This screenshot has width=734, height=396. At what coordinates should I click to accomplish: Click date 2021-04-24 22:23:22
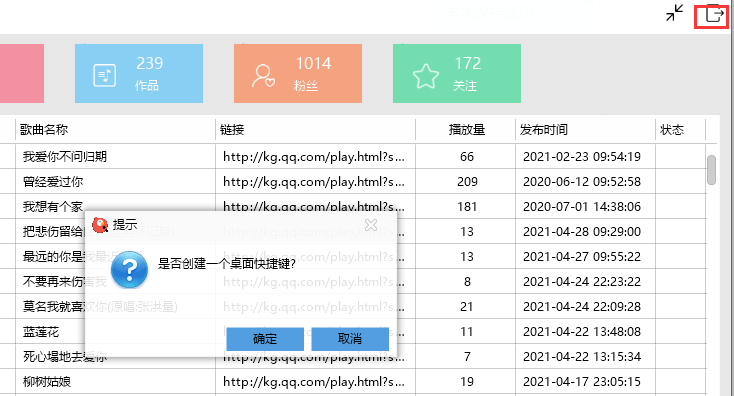tap(582, 282)
